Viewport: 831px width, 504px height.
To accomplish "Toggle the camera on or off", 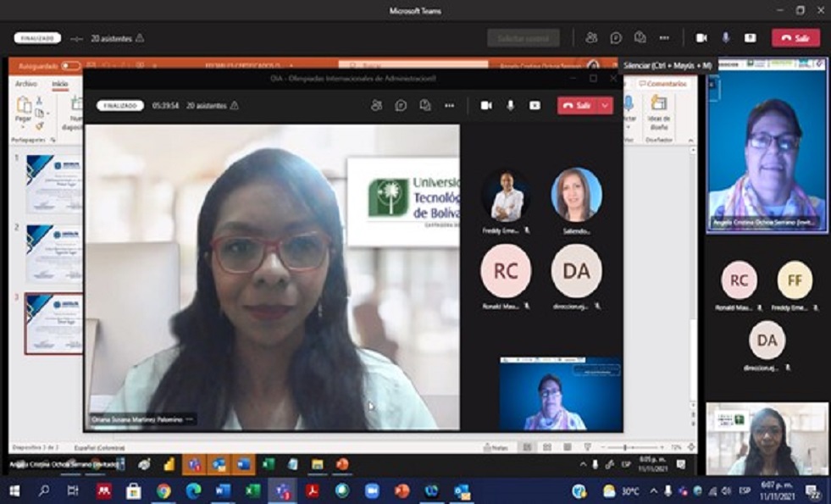I will tap(701, 38).
